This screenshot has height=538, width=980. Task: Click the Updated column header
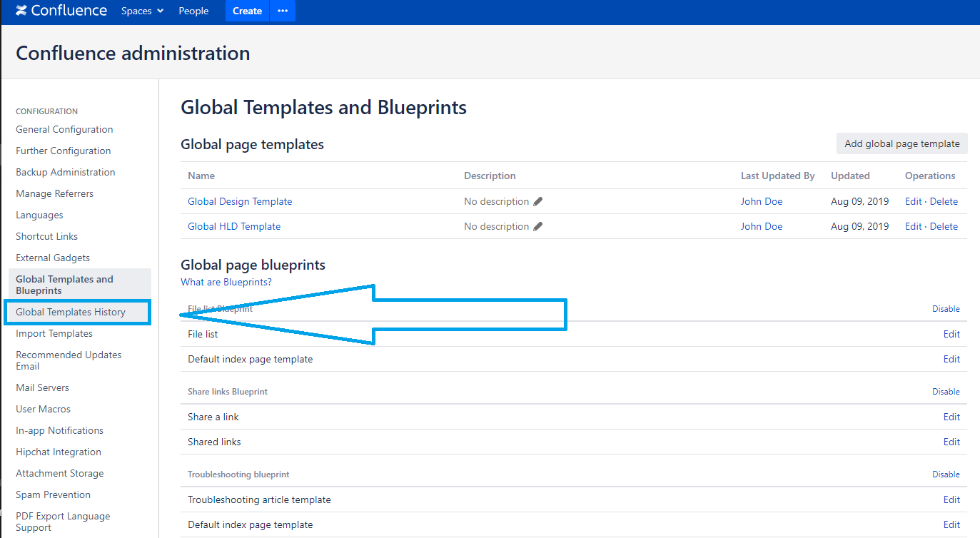click(850, 176)
